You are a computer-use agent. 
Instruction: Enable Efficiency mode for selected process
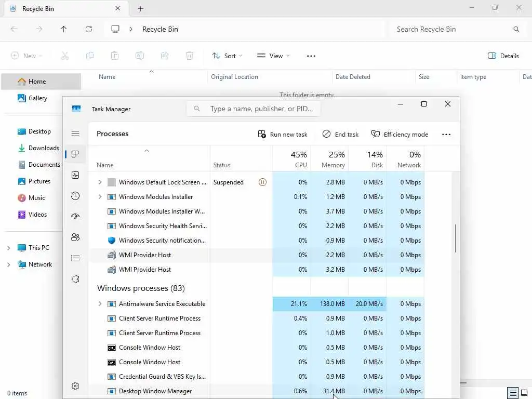[400, 135]
